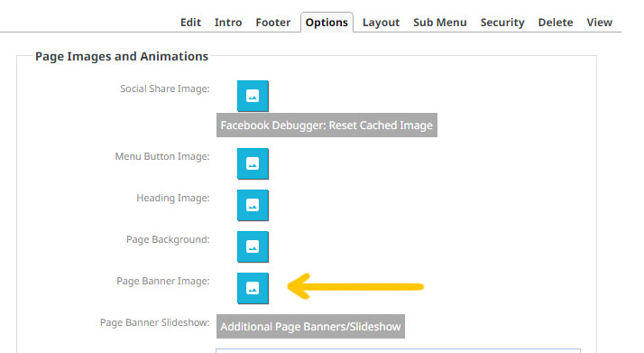The image size is (644, 353).
Task: Click the Page Banner Image label
Action: [163, 281]
